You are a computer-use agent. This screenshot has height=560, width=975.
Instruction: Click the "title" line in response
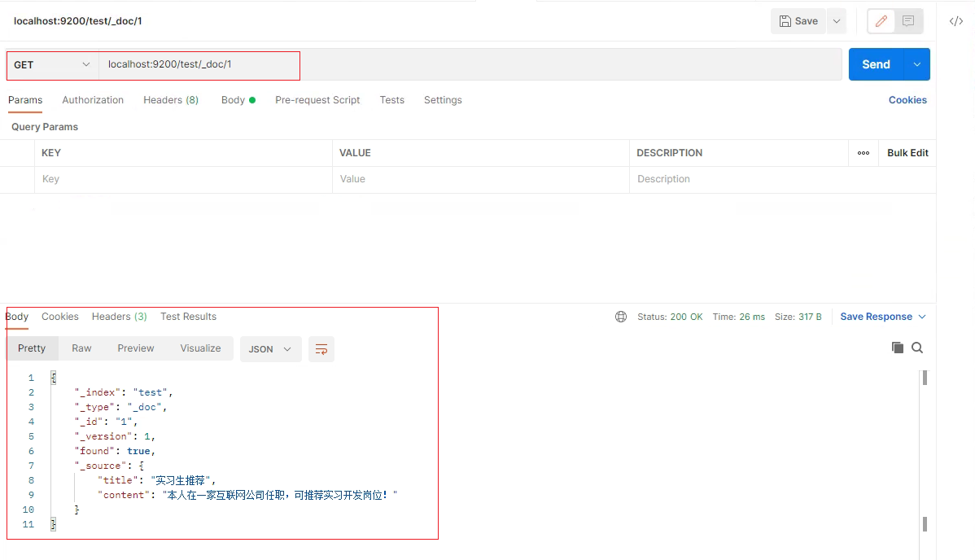tap(157, 480)
